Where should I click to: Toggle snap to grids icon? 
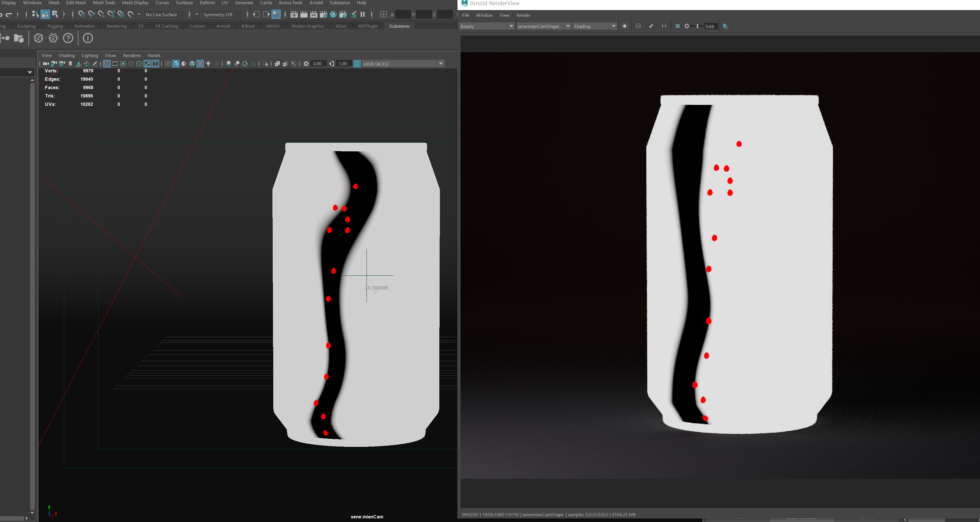82,15
